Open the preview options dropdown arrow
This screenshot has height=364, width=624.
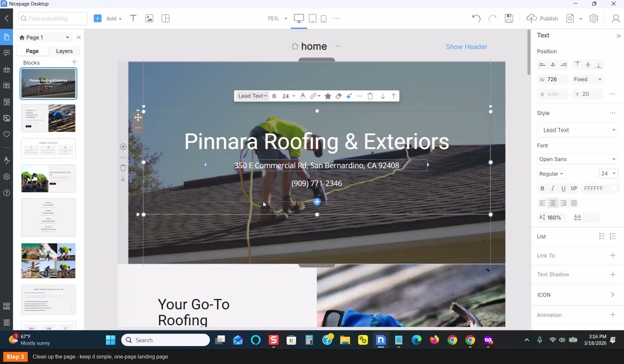pos(581,19)
